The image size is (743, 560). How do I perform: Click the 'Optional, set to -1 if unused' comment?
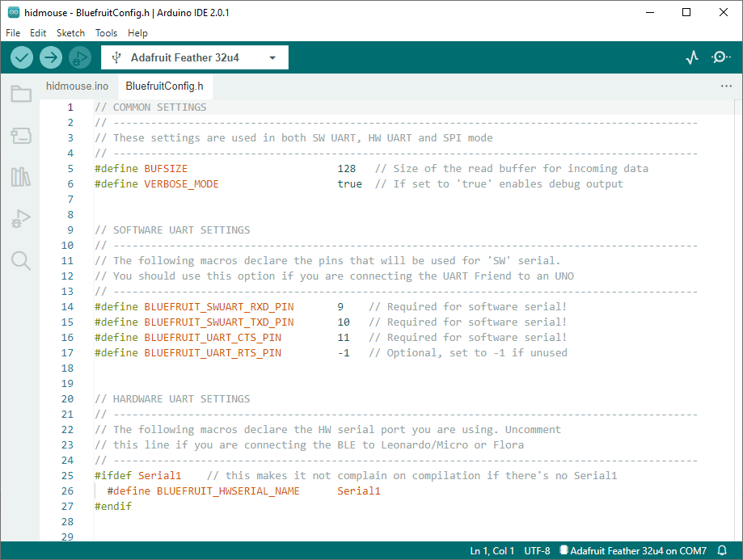tap(468, 353)
